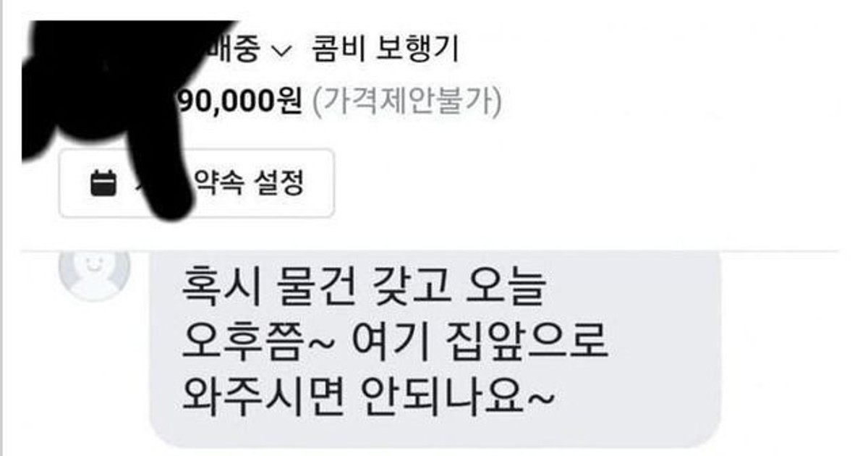868x456 pixels.
Task: Tap the smiley face on profile picture
Action: click(x=93, y=265)
